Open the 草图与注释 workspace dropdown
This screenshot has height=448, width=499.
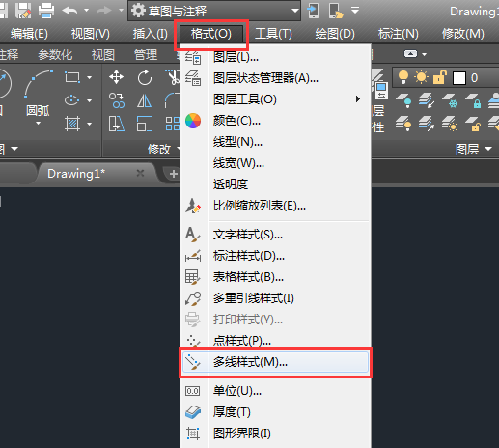pos(214,11)
